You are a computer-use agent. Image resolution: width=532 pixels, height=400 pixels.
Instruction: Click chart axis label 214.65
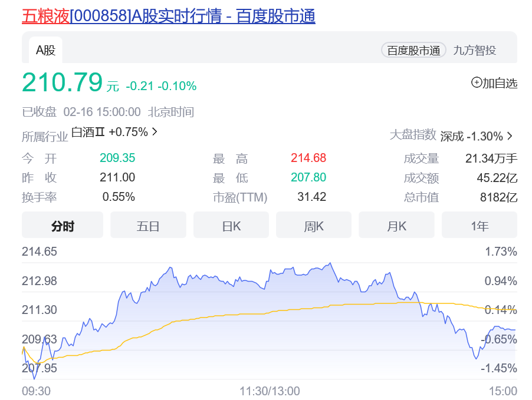coord(40,252)
